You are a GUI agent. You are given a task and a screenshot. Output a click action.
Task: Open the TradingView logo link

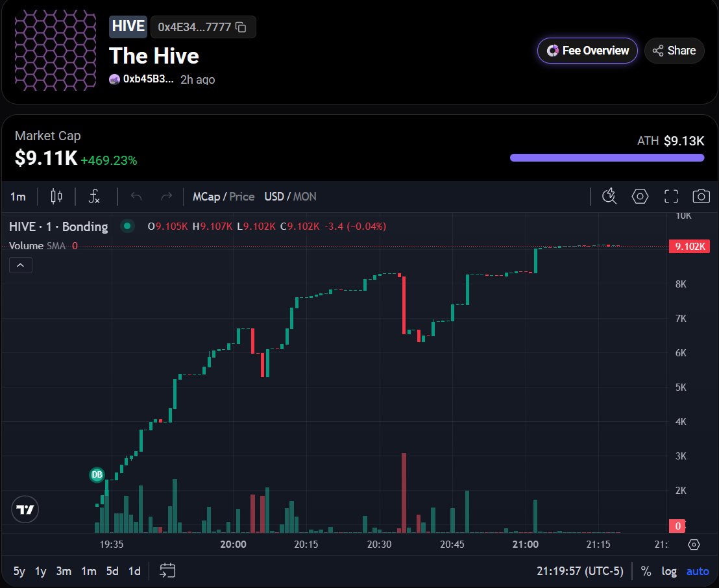[x=25, y=509]
